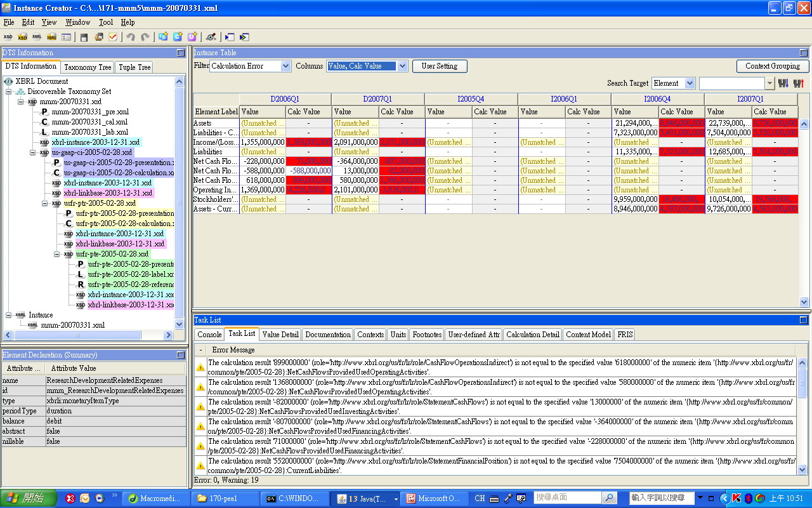Click the properties window icon in toolbar
This screenshot has width=812, height=508.
[67, 37]
